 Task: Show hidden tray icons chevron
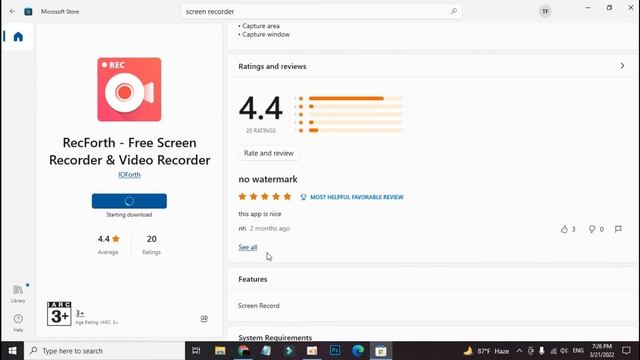(519, 351)
